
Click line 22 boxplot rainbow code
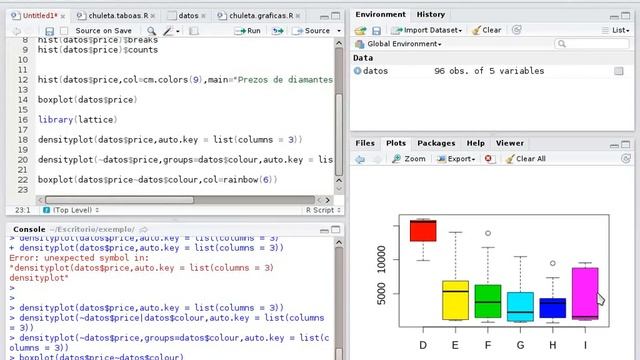[x=158, y=180]
